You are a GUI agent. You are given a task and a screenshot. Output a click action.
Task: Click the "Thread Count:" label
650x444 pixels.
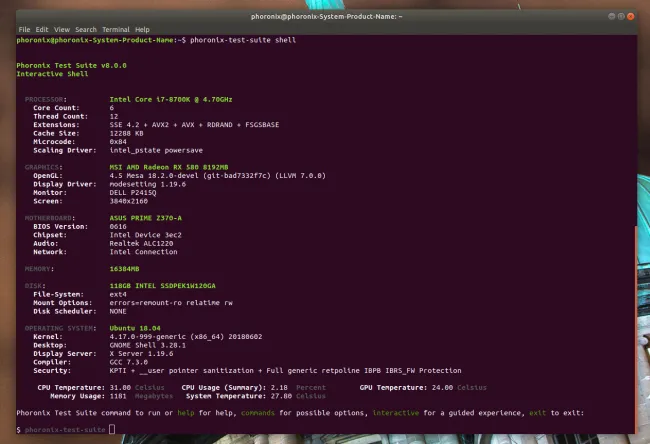61,116
